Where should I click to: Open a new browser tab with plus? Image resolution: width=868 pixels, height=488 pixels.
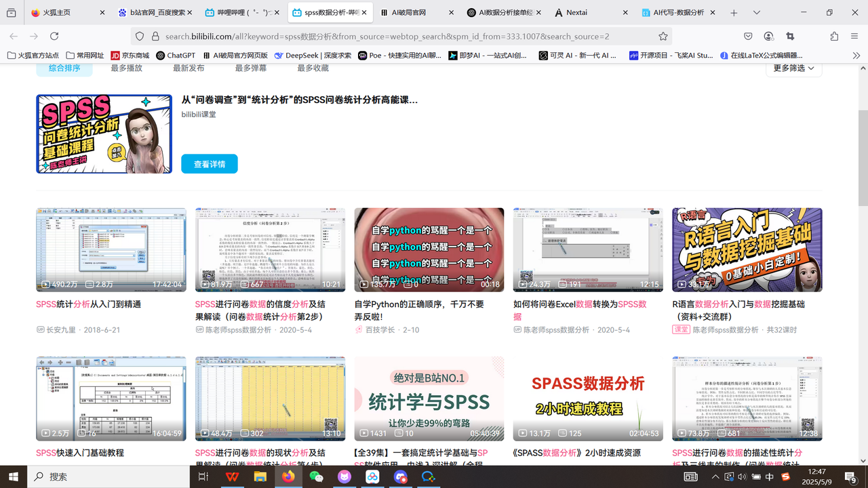(x=734, y=13)
